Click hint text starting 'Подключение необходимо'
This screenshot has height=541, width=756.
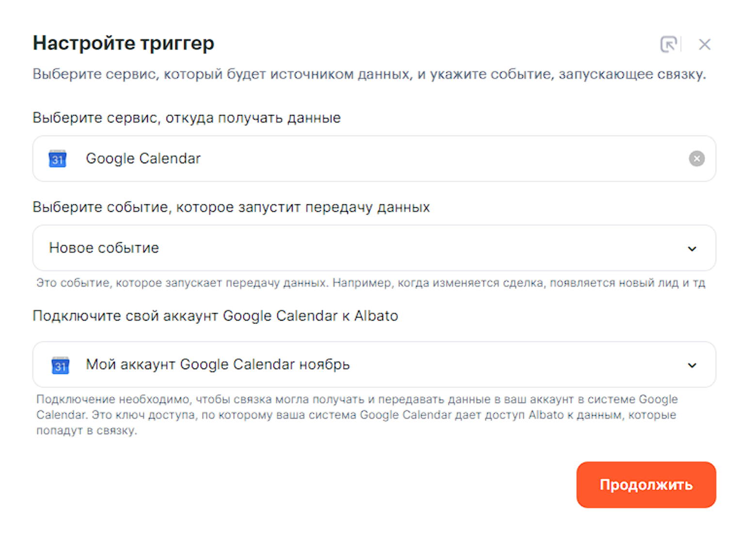point(357,415)
